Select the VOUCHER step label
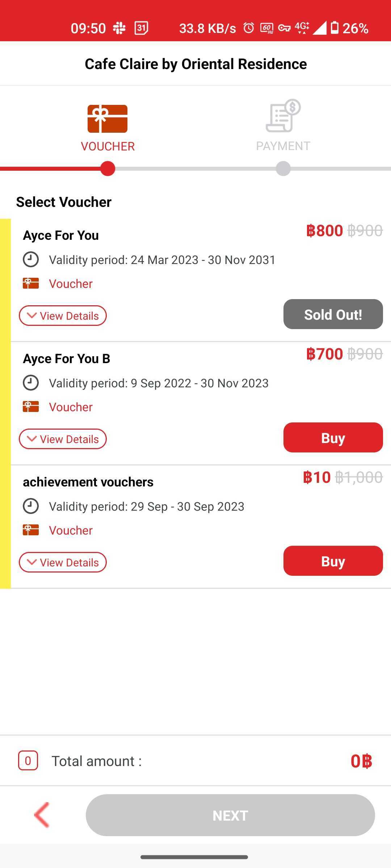 click(x=108, y=146)
